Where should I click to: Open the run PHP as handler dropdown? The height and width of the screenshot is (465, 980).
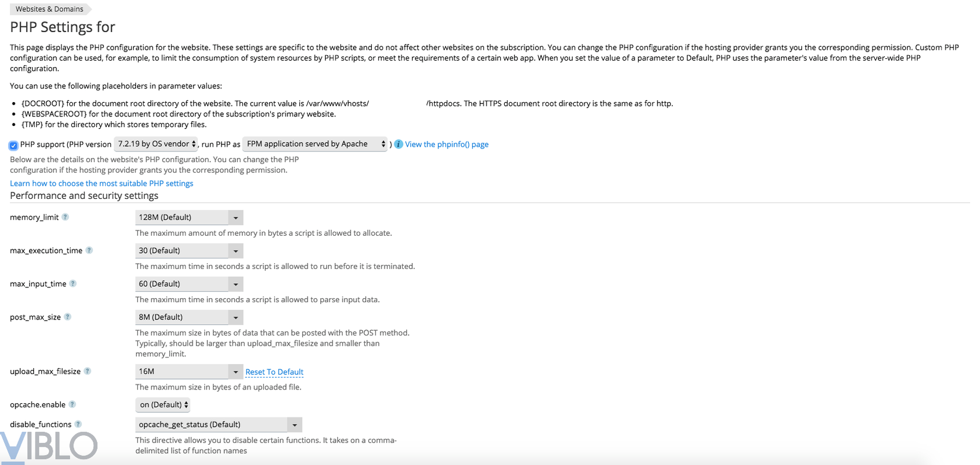(x=316, y=144)
